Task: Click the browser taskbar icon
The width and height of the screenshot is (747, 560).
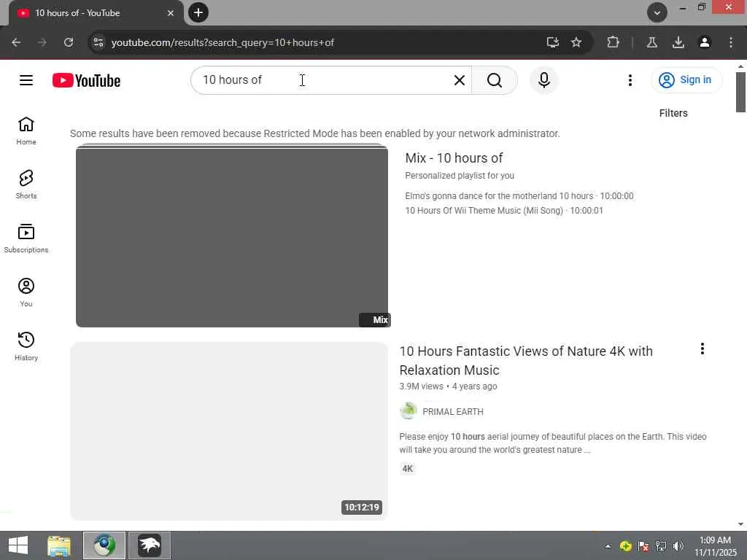Action: coord(104,545)
